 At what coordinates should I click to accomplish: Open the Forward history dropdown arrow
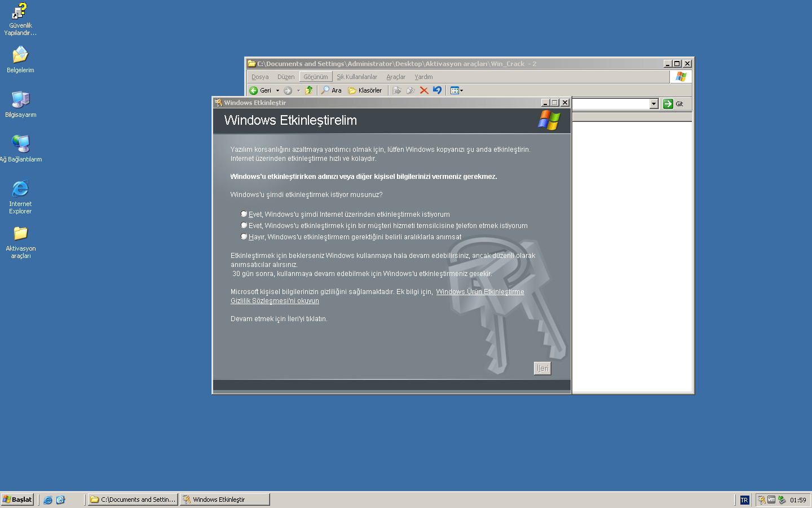[x=298, y=90]
